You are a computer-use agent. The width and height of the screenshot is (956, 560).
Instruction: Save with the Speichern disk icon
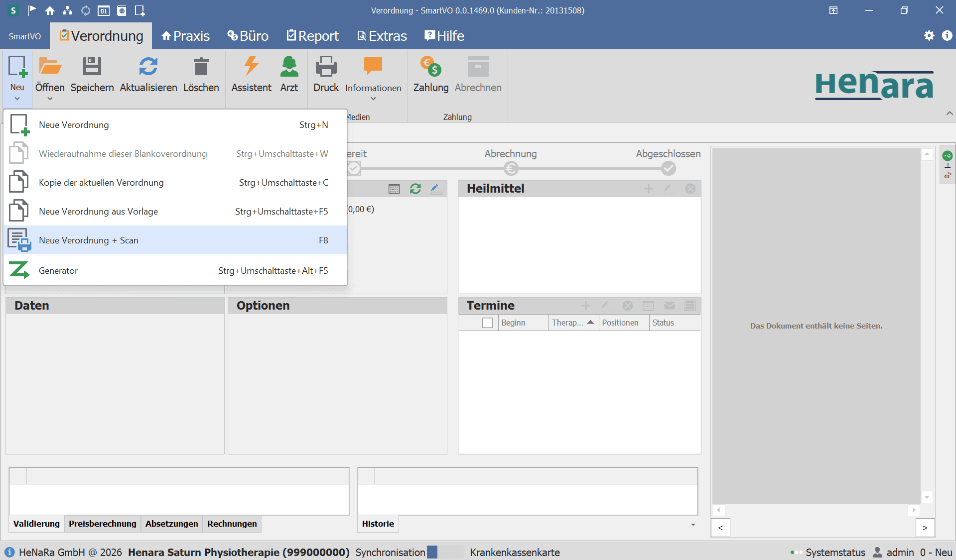[92, 75]
